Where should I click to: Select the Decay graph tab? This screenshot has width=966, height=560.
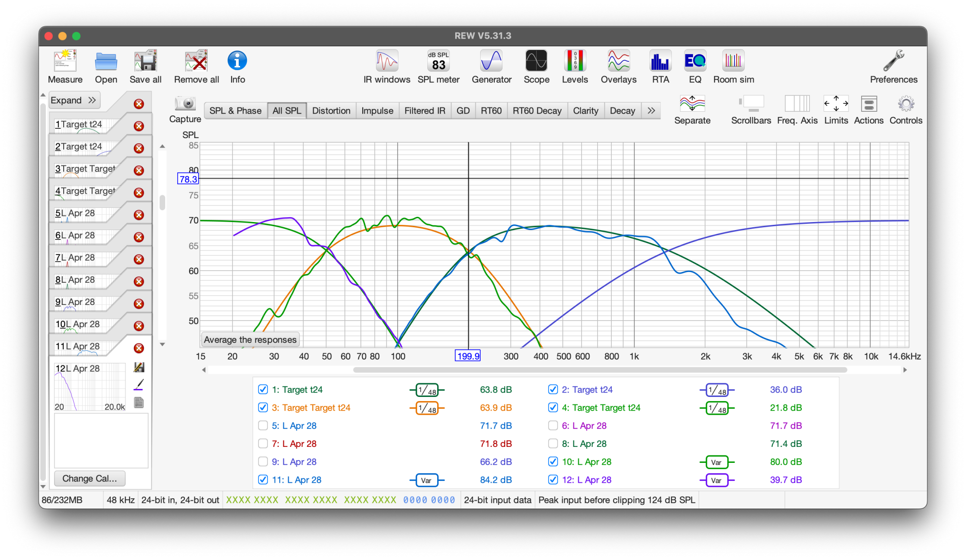click(622, 110)
